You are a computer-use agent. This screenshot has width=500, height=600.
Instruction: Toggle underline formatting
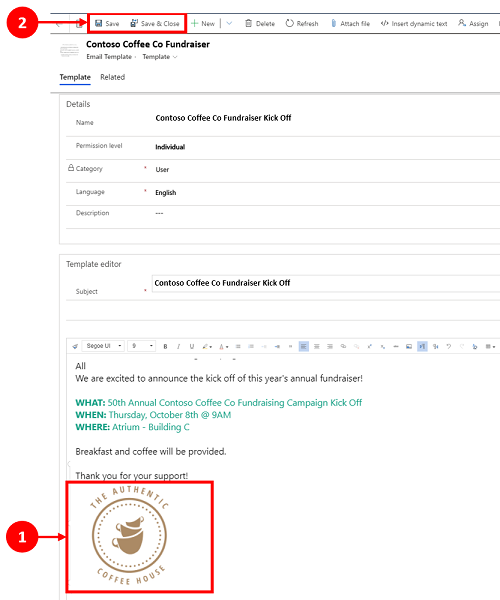192,346
